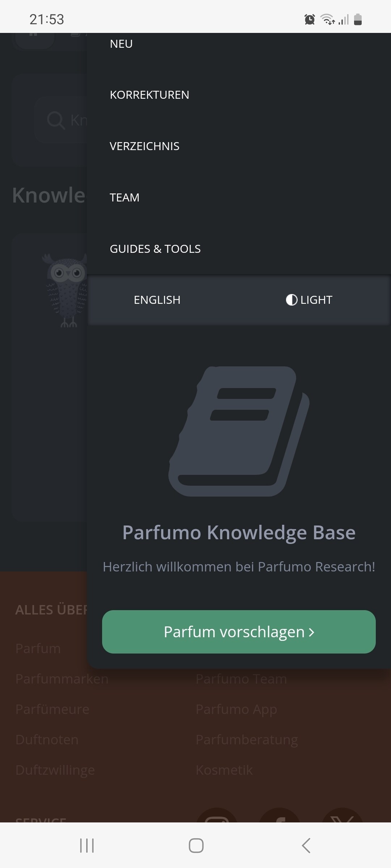This screenshot has width=391, height=868.
Task: Tap the battery icon in status bar
Action: (358, 20)
